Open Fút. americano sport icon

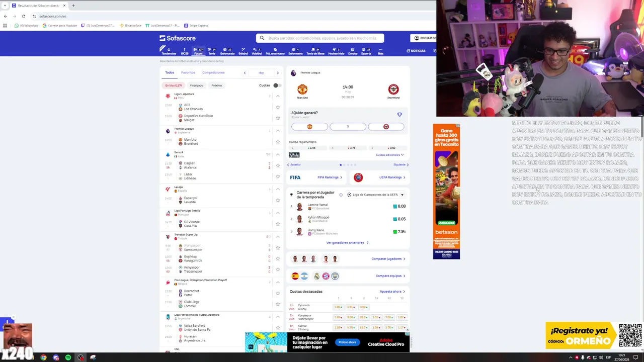point(275,51)
